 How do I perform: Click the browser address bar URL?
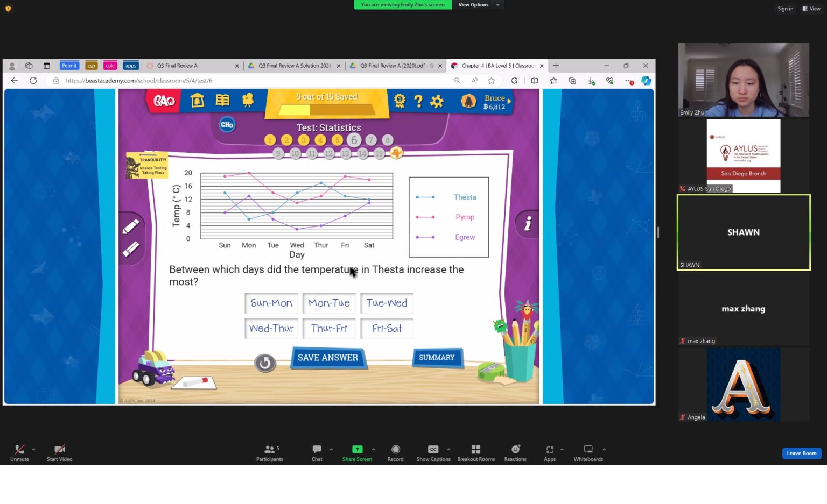tap(139, 81)
